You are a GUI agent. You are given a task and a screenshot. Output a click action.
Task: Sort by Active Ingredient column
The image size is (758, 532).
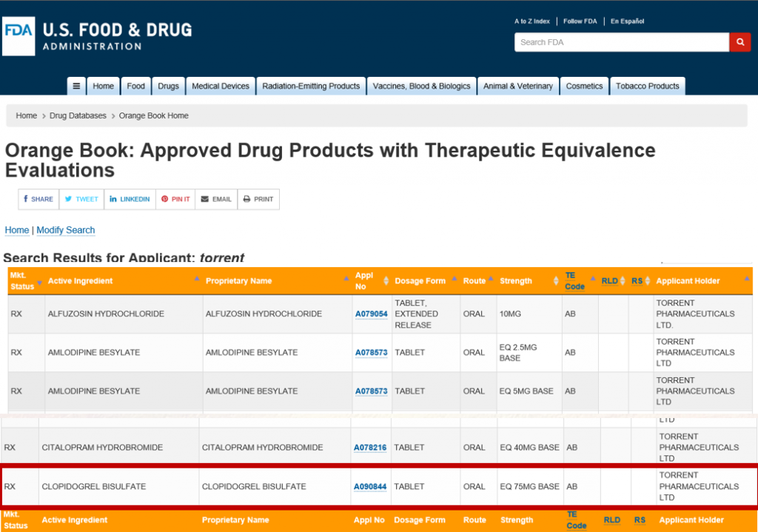124,280
